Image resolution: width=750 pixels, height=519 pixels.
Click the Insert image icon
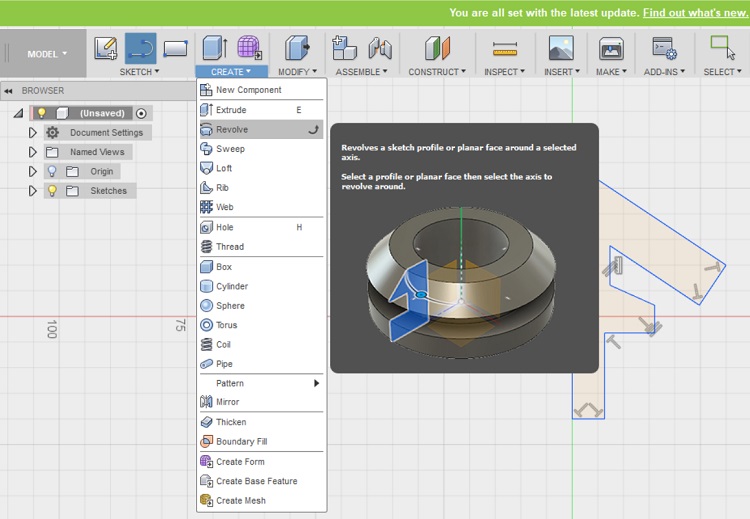561,48
